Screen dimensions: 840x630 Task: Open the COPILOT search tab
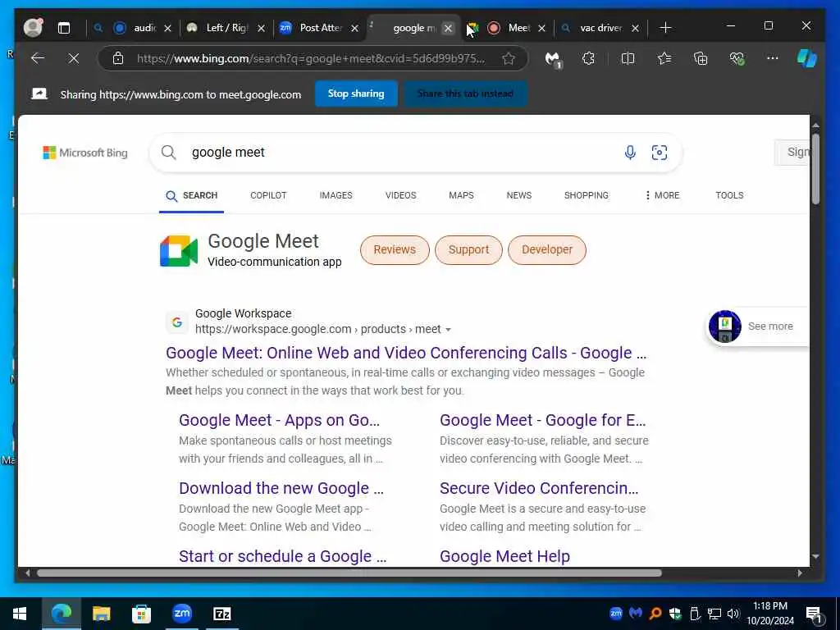coord(268,195)
